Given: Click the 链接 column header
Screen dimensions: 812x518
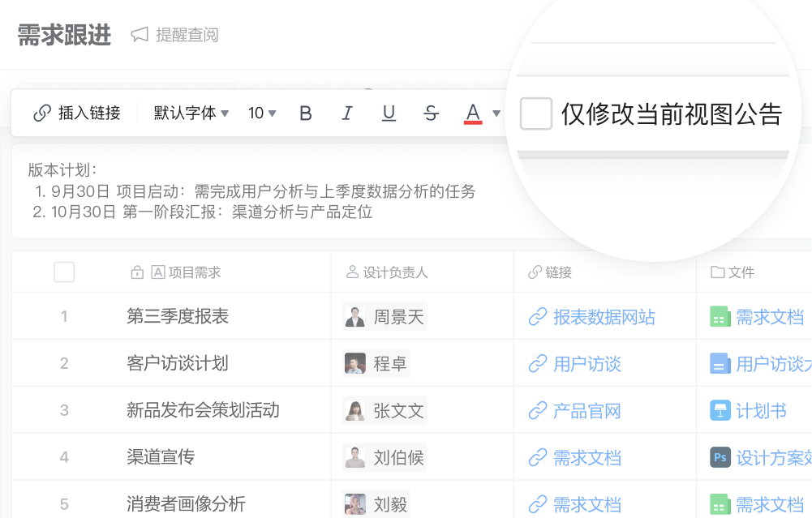Looking at the screenshot, I should click(x=558, y=272).
